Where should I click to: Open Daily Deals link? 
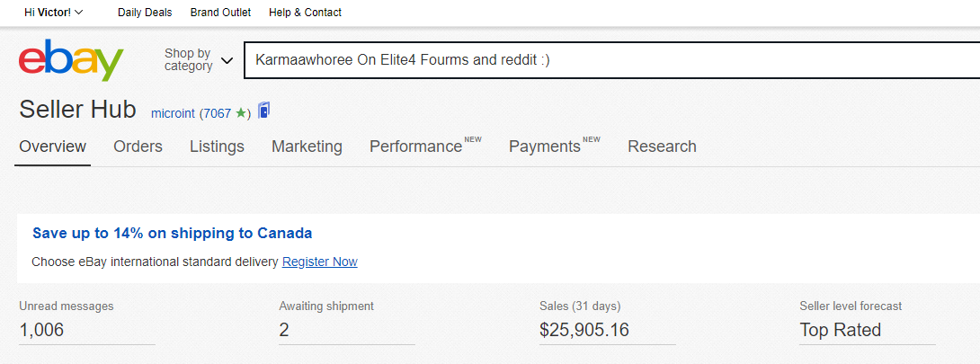click(145, 13)
